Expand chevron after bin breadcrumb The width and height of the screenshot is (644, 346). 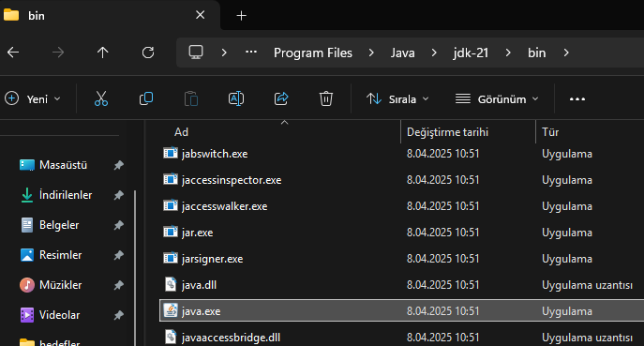[x=566, y=53]
